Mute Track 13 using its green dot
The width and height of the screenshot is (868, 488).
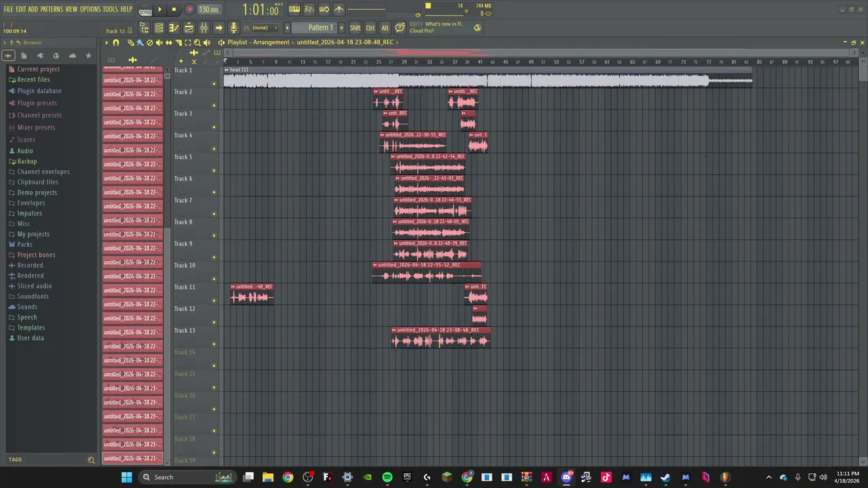(214, 344)
